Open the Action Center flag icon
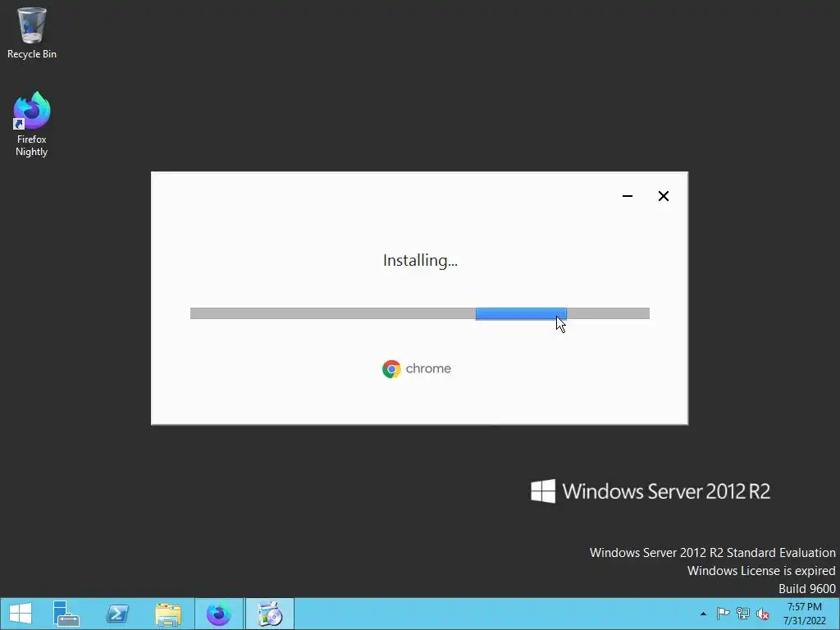Image resolution: width=840 pixels, height=630 pixels. coord(723,614)
